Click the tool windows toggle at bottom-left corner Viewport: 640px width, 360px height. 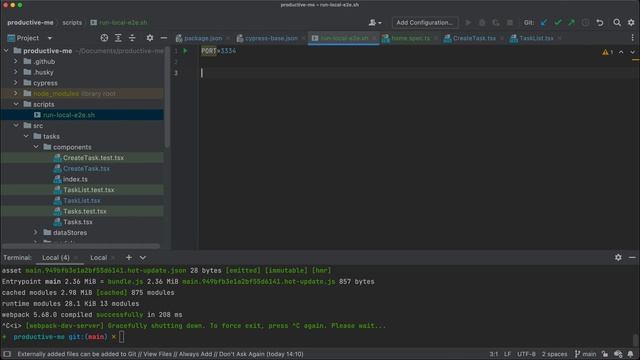point(7,354)
